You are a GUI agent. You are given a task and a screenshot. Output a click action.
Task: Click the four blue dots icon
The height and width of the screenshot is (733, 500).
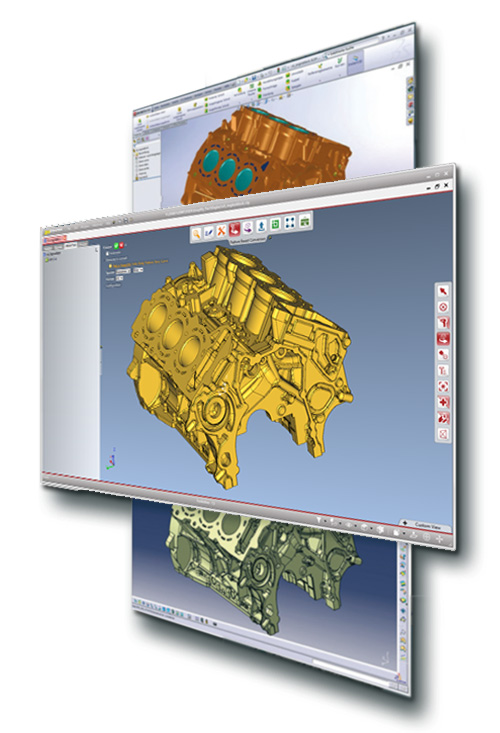pos(290,222)
